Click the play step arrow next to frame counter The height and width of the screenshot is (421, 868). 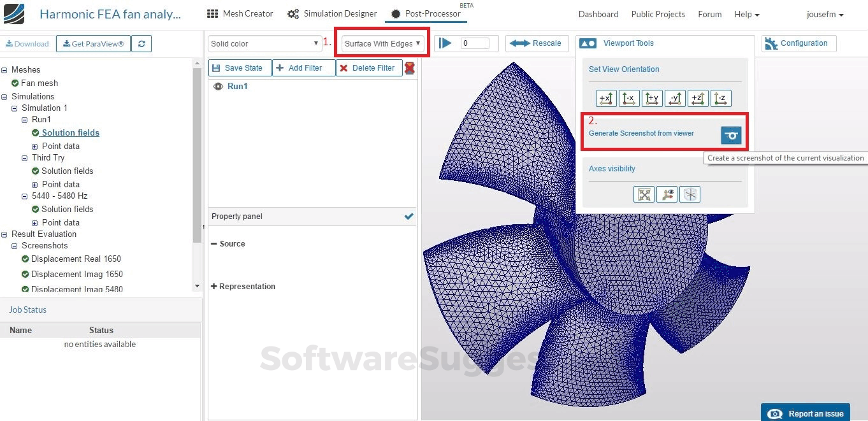click(x=445, y=43)
